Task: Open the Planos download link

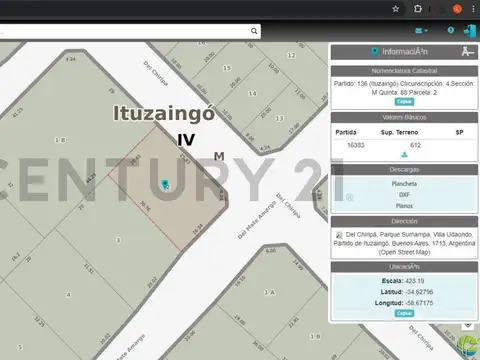Action: (x=404, y=206)
